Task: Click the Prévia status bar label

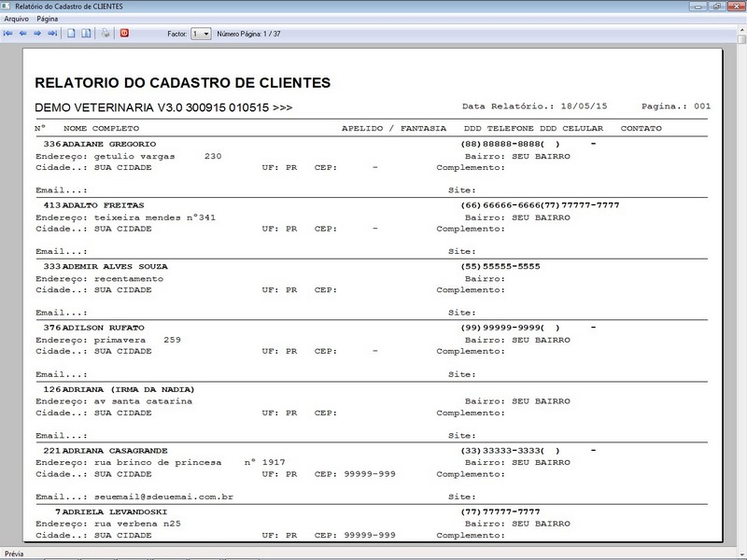Action: [14, 553]
